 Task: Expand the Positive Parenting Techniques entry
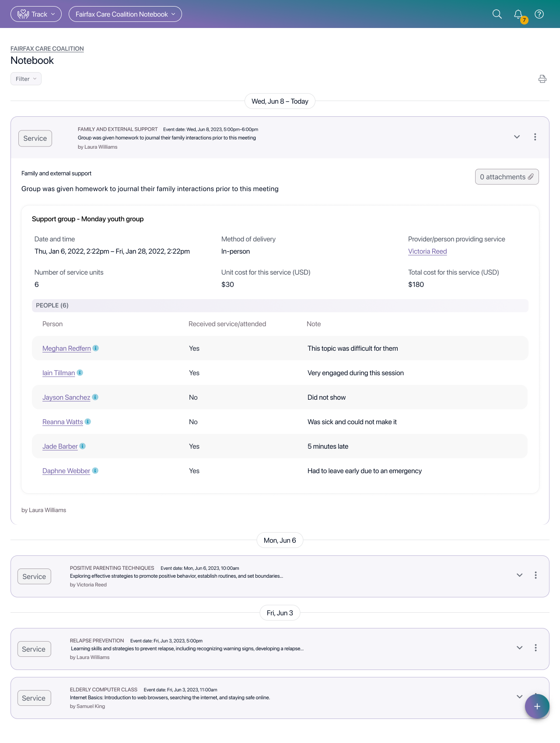(x=519, y=575)
